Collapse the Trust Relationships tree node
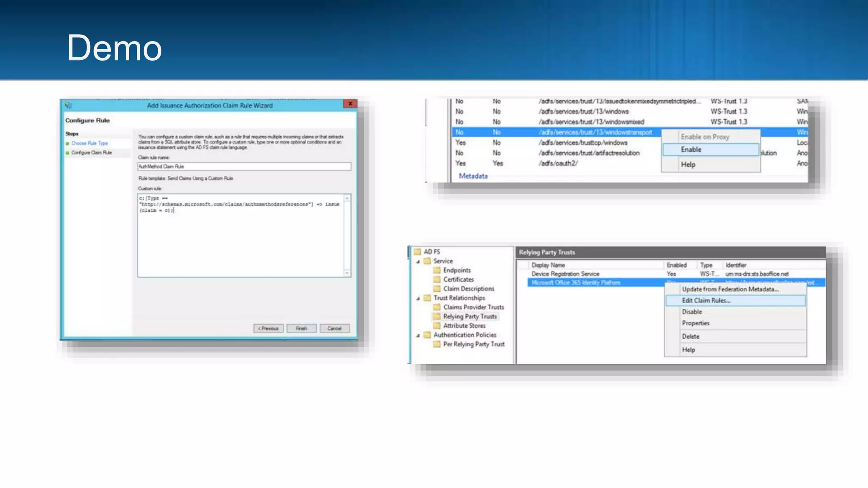 pos(418,298)
